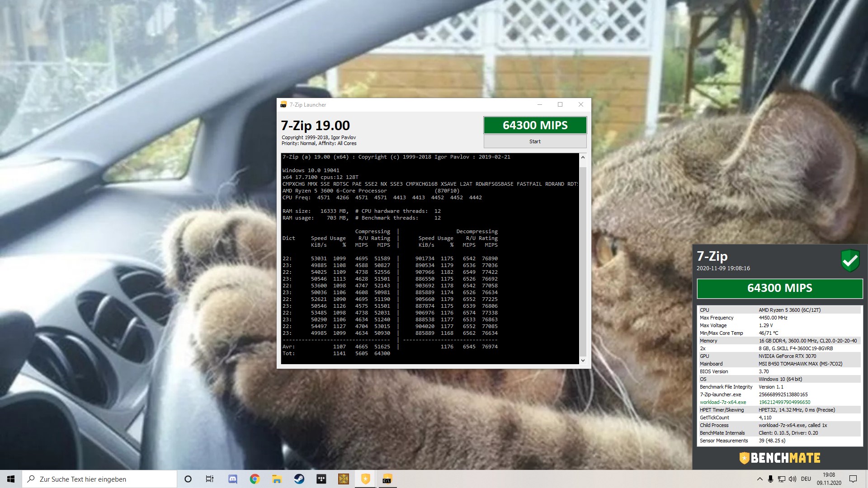
Task: Open File Explorer from the taskbar
Action: click(x=277, y=479)
